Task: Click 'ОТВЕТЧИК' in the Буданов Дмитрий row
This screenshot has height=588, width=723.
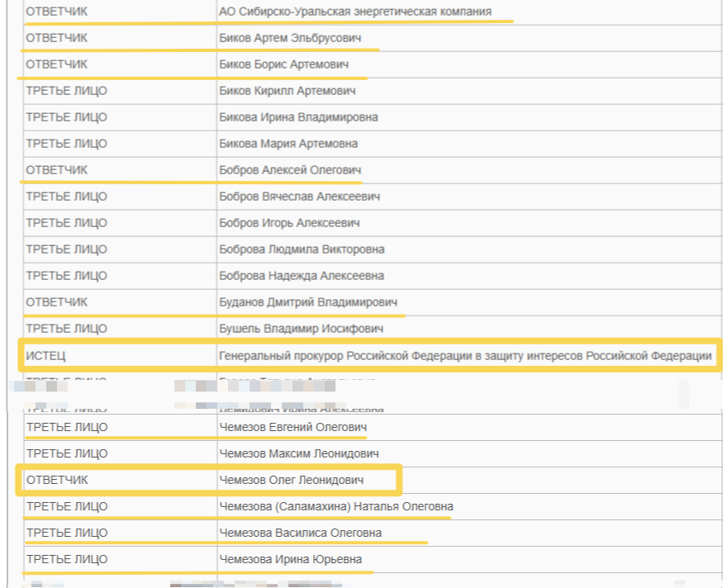Action: coord(56,302)
